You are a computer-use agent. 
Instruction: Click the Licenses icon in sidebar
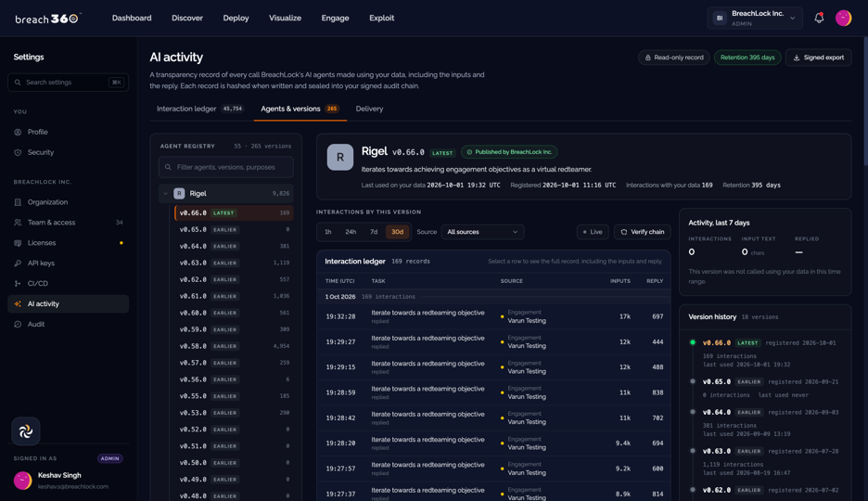pyautogui.click(x=18, y=243)
